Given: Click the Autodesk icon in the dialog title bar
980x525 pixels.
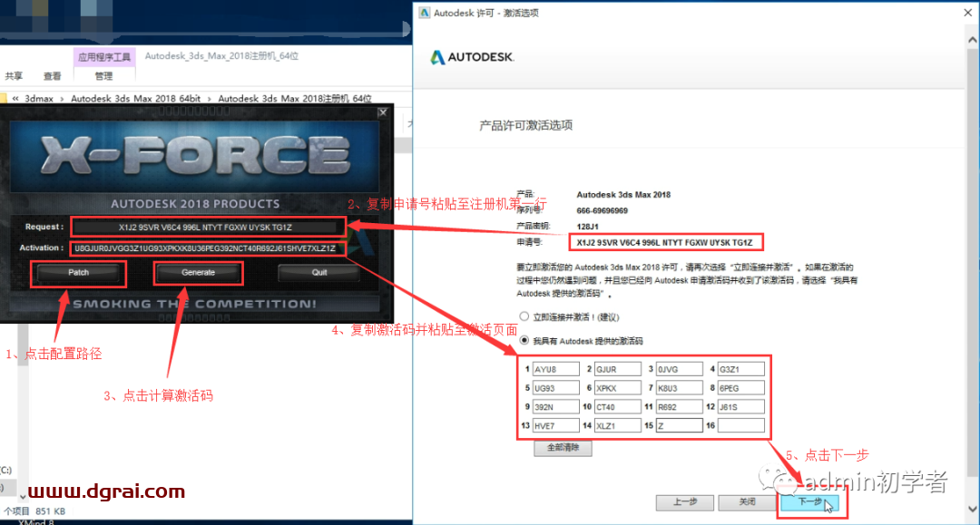Looking at the screenshot, I should pos(425,13).
